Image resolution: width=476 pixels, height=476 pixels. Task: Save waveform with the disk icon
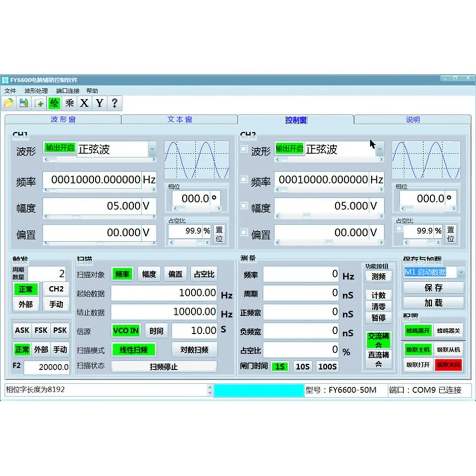[x=23, y=103]
